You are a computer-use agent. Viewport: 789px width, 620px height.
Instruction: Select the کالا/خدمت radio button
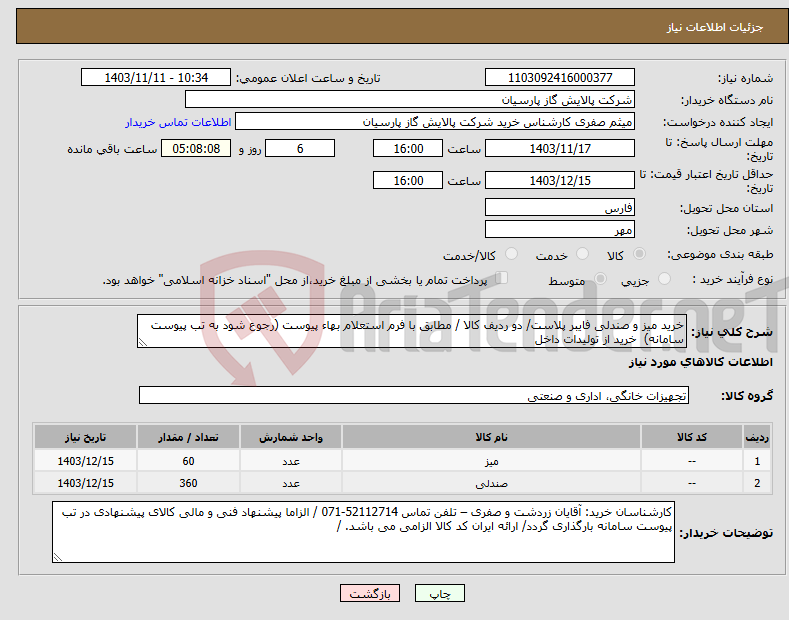point(511,254)
